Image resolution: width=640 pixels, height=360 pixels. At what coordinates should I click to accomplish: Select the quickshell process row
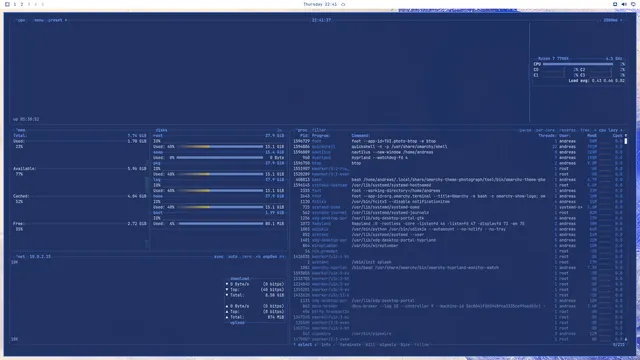(x=459, y=147)
